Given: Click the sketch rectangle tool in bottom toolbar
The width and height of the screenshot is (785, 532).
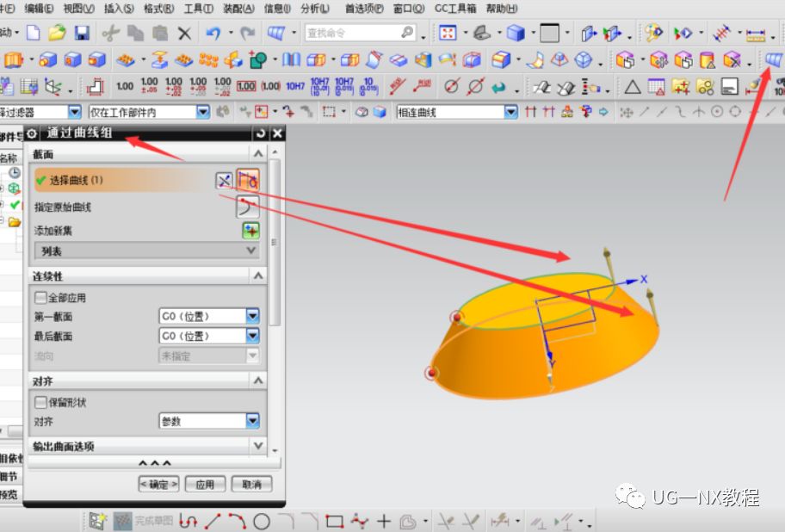Looking at the screenshot, I should pos(334,522).
